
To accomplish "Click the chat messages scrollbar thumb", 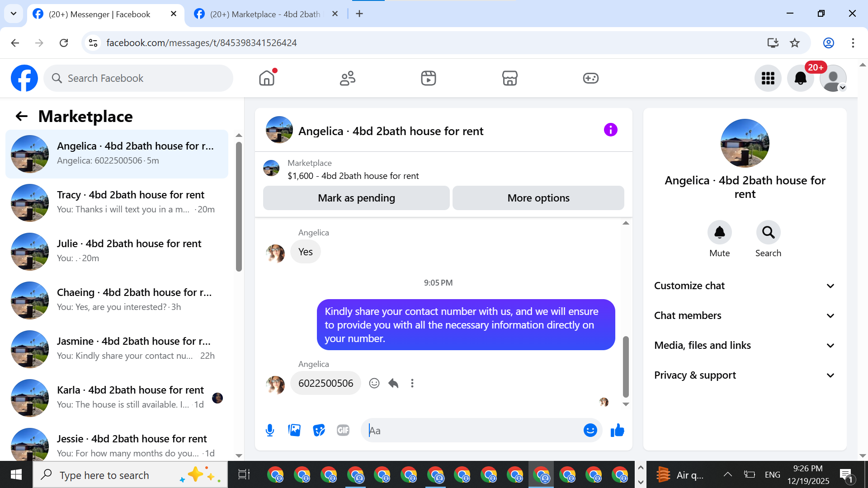I will [x=626, y=366].
